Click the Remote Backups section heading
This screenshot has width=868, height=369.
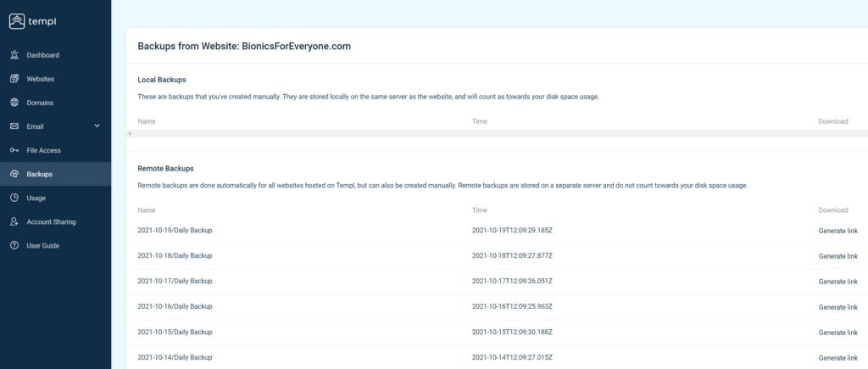(x=165, y=169)
